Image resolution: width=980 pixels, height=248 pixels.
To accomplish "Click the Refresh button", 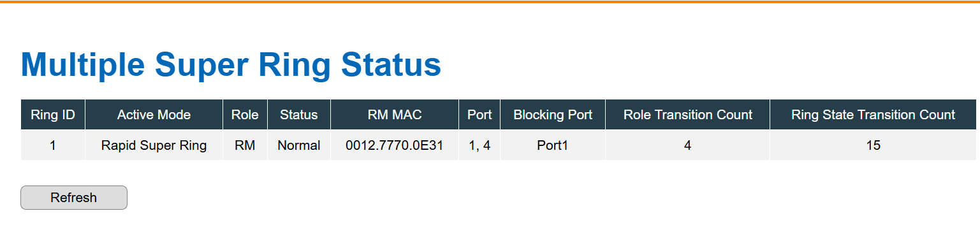I will pos(74,198).
